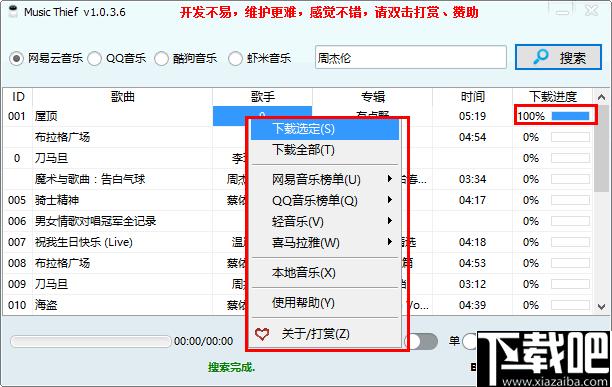Sort by the ID column header
This screenshot has width=612, height=387.
[x=18, y=96]
